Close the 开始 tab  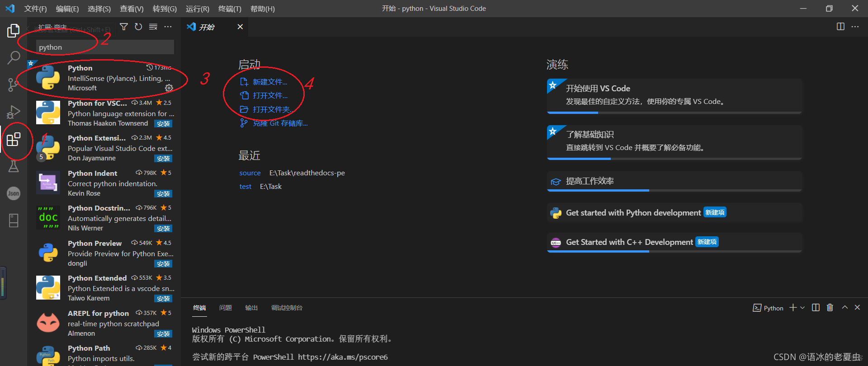coord(240,27)
